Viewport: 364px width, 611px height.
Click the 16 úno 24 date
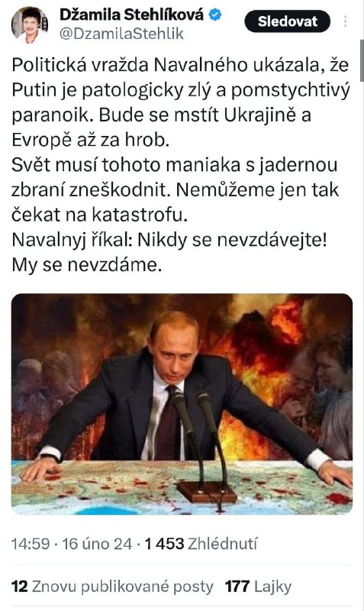pyautogui.click(x=97, y=544)
